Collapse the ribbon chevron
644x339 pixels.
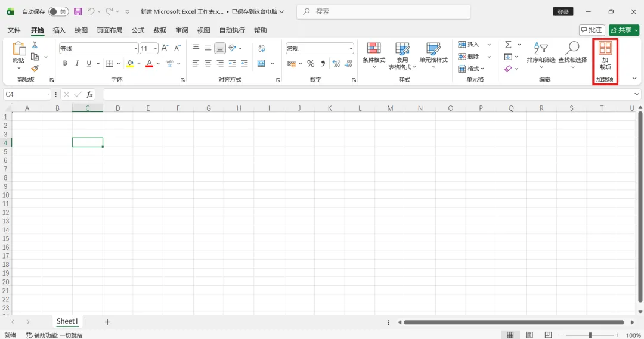click(x=634, y=78)
